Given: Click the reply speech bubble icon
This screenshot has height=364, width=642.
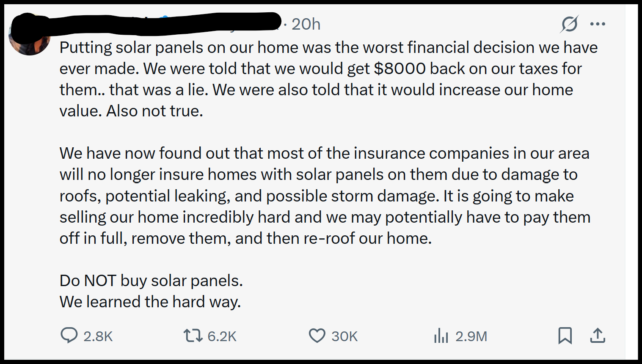Looking at the screenshot, I should (x=69, y=335).
